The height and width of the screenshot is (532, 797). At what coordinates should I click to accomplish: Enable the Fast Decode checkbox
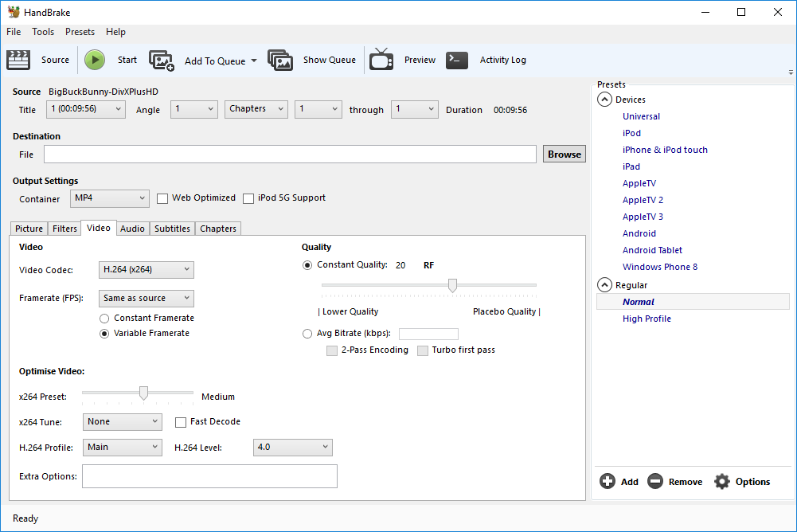[181, 422]
